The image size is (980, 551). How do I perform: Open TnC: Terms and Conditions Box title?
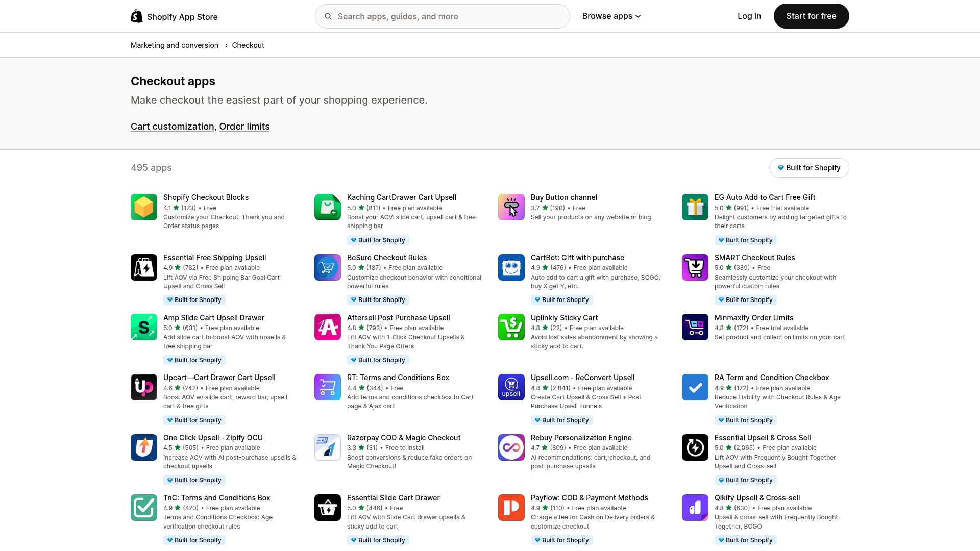217,498
